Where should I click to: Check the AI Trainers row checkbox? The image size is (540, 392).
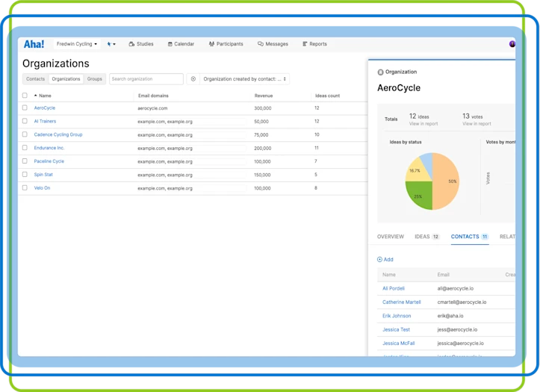(x=25, y=121)
